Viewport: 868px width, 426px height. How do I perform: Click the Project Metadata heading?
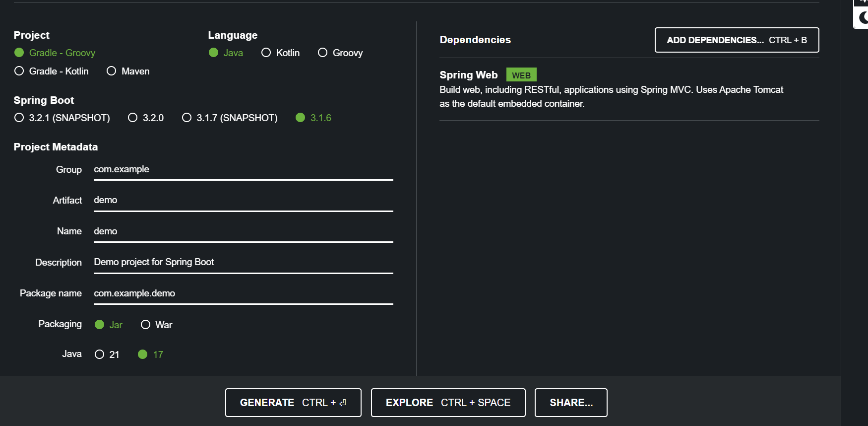[x=56, y=147]
